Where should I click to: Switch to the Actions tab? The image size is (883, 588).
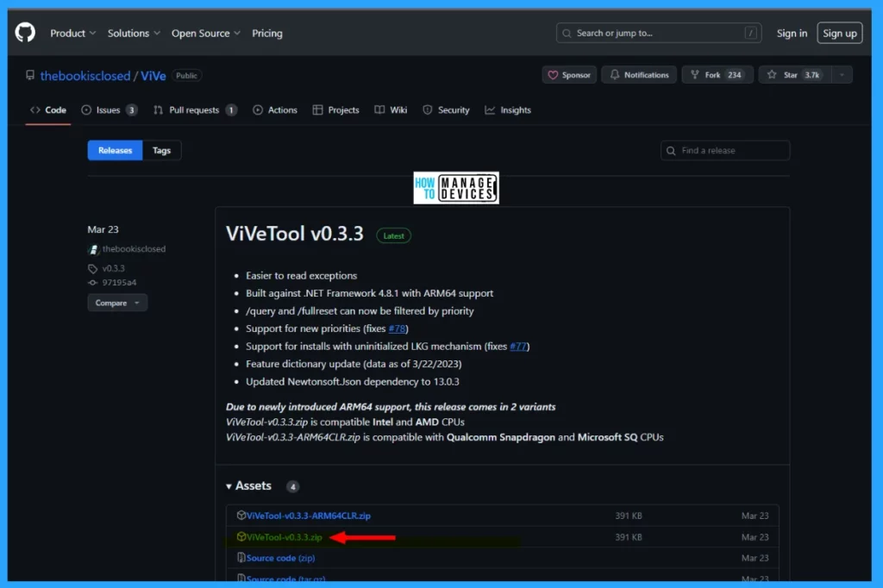pos(275,109)
